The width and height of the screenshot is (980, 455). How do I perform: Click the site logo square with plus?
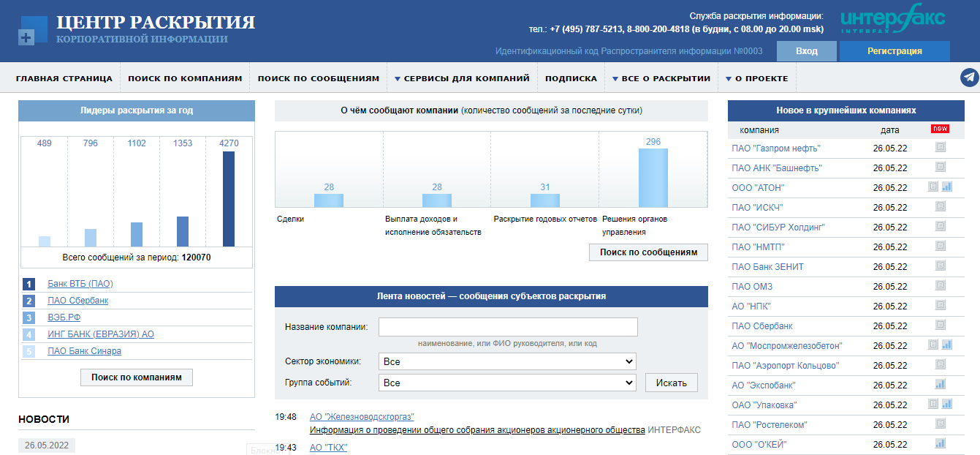[32, 31]
